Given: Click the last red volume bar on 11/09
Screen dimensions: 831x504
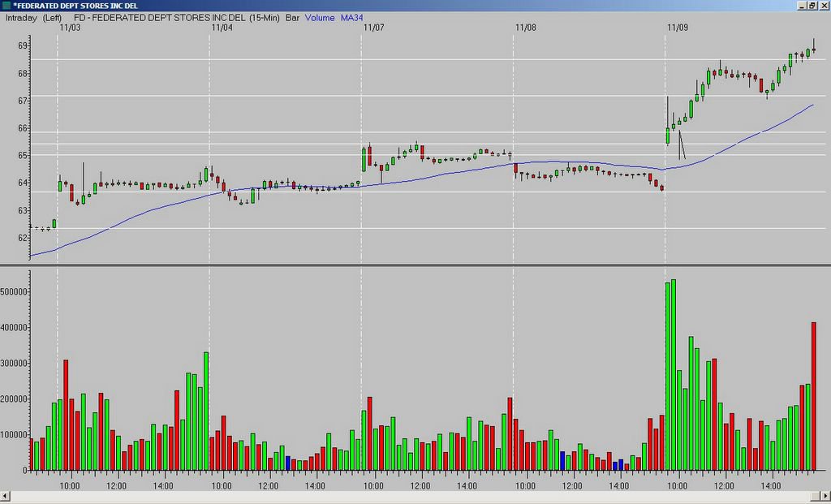Looking at the screenshot, I should (814, 396).
